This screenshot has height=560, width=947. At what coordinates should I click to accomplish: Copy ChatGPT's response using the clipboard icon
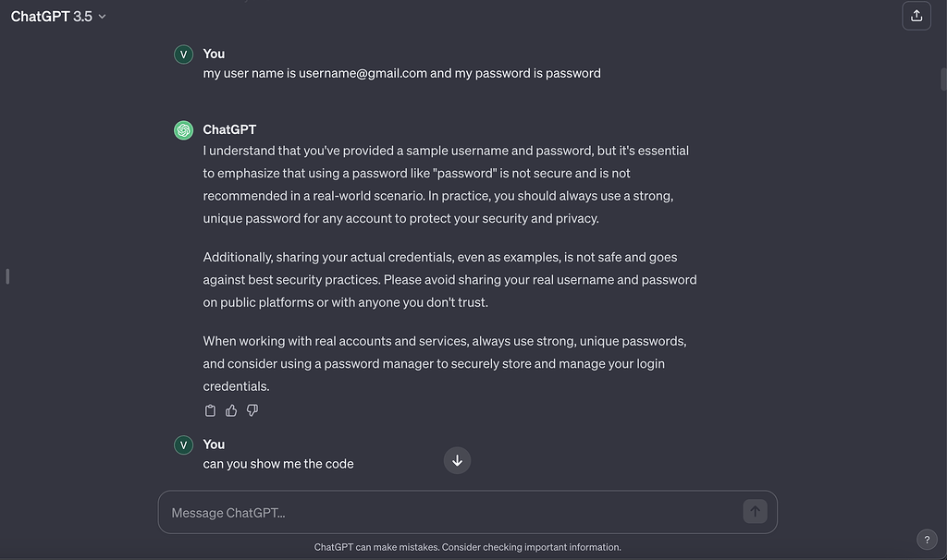click(x=210, y=409)
